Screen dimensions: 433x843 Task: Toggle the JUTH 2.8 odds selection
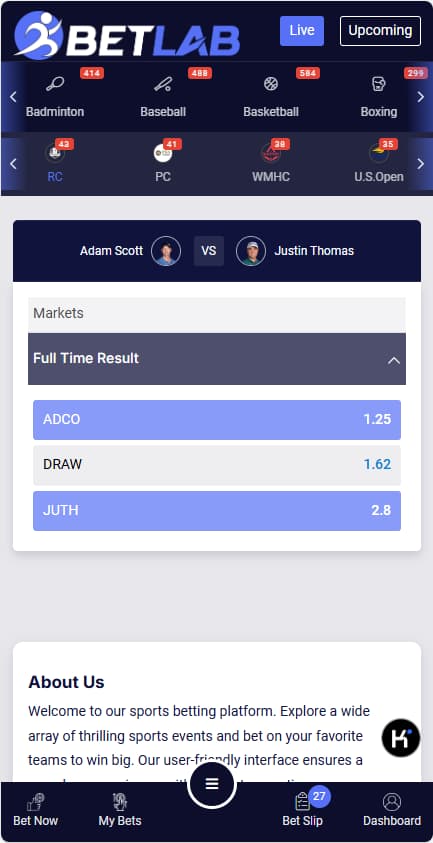(217, 511)
